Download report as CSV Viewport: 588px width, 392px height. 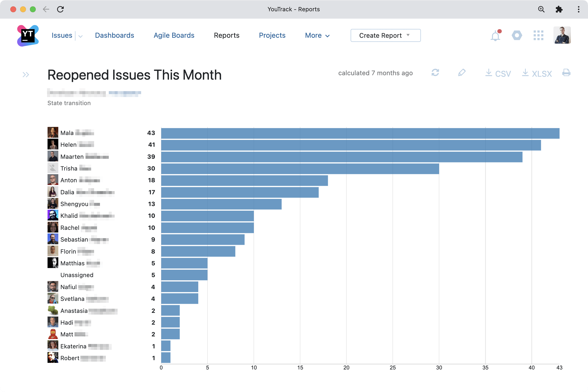(x=498, y=73)
